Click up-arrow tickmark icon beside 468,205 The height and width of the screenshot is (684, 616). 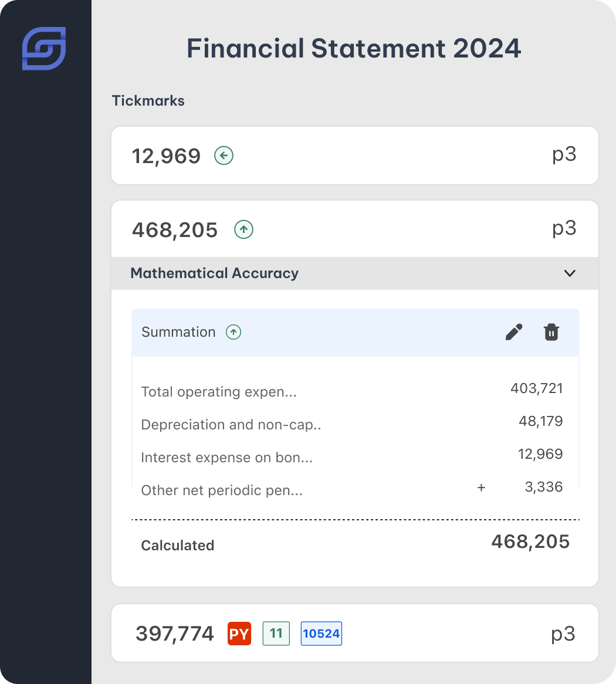243,230
